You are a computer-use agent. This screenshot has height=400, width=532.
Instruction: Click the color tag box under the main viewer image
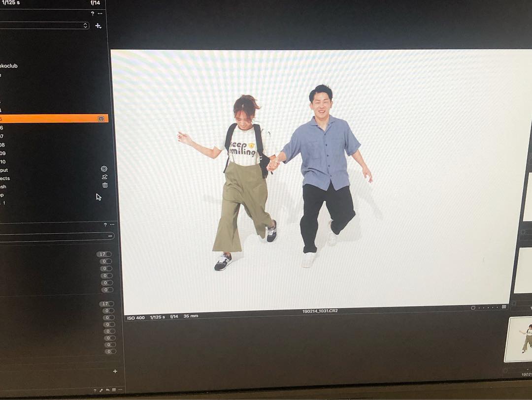473,308
